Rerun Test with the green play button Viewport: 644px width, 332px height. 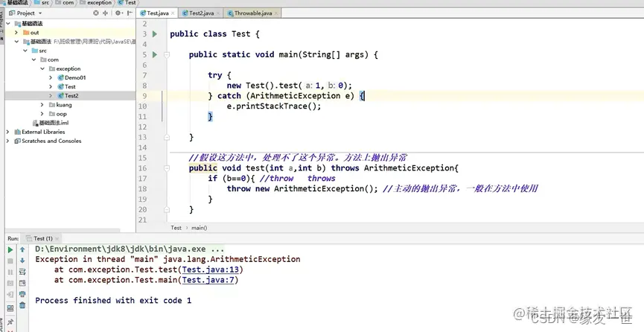pos(10,249)
